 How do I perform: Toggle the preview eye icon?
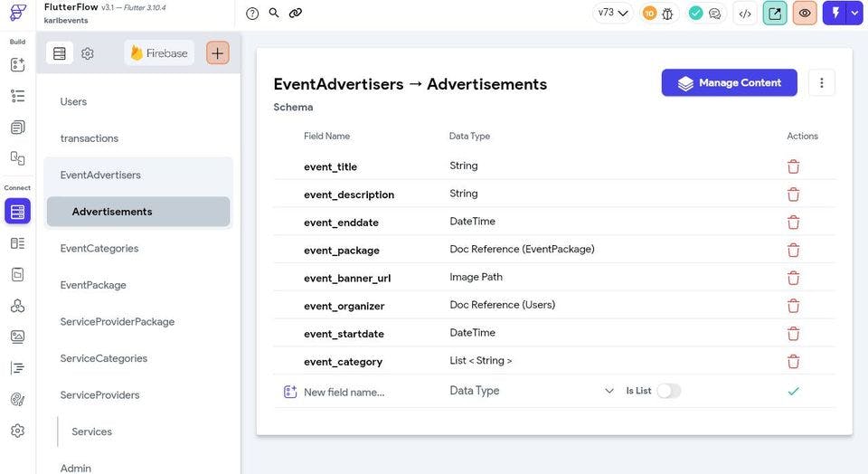805,14
